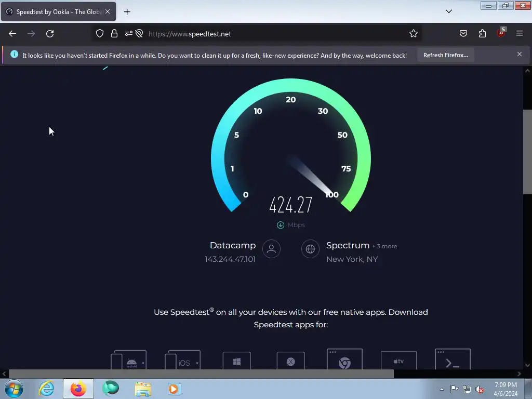The width and height of the screenshot is (532, 399).
Task: Click the notification bar info icon
Action: point(14,54)
